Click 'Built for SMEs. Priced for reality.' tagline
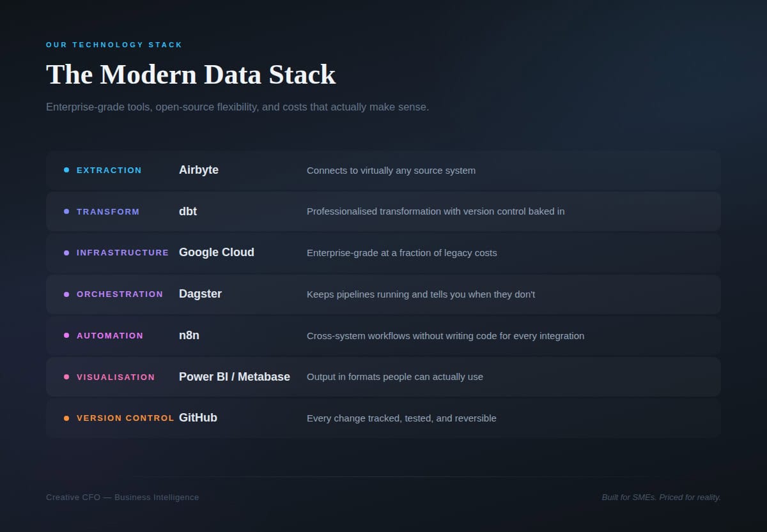767x532 pixels. [661, 498]
